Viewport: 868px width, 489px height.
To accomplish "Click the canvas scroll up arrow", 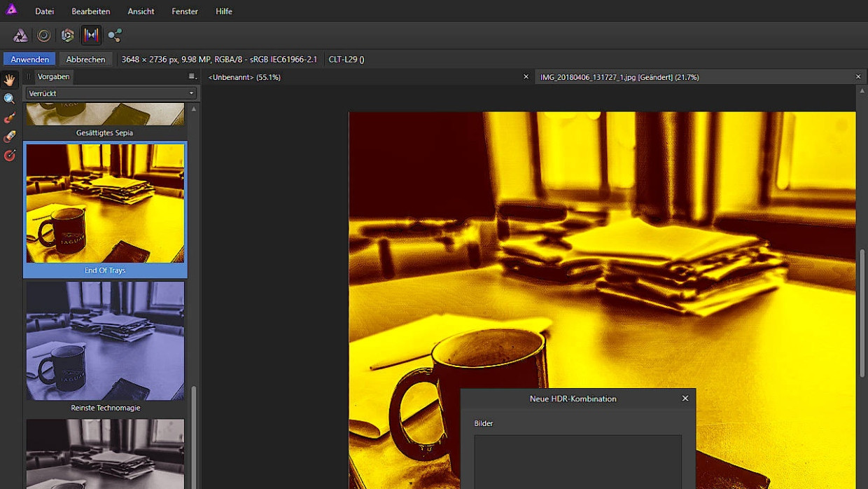I will (862, 90).
